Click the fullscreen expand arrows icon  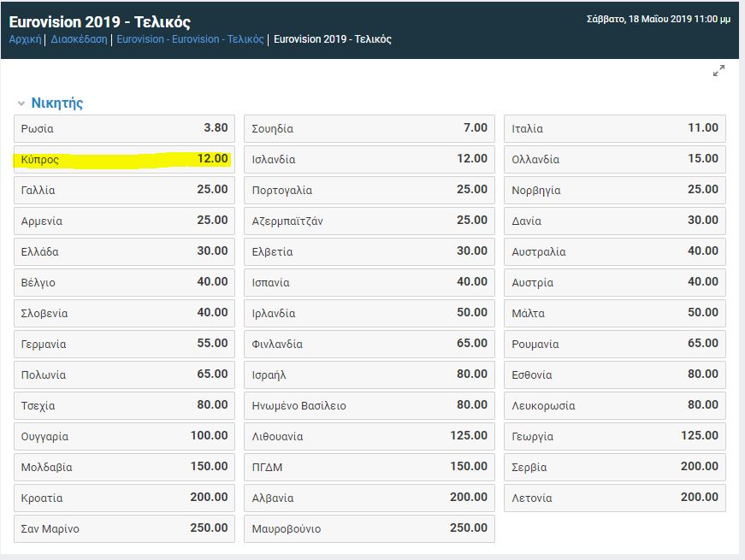click(718, 71)
